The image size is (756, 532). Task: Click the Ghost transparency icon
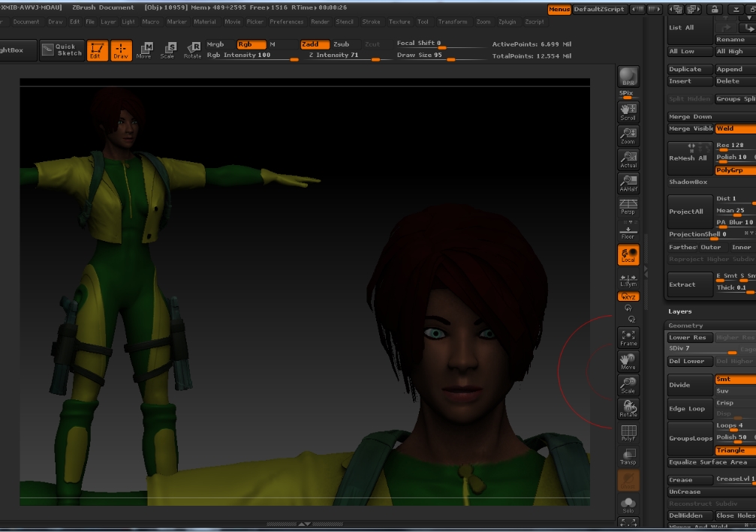[628, 480]
